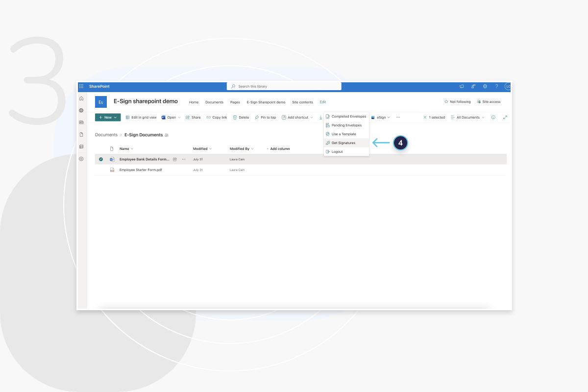588x392 pixels.
Task: Share Employee Bank Details Form via row icon
Action: (x=175, y=159)
